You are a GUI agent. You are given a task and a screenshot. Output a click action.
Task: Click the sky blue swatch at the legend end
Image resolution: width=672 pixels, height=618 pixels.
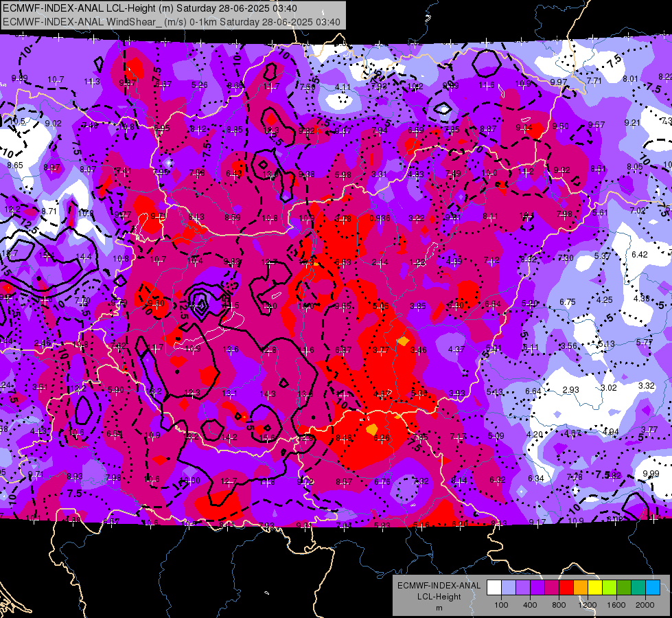[653, 588]
